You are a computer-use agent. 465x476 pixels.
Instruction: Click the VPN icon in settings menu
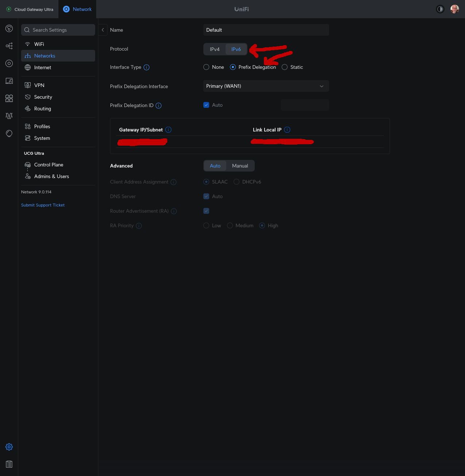(28, 85)
